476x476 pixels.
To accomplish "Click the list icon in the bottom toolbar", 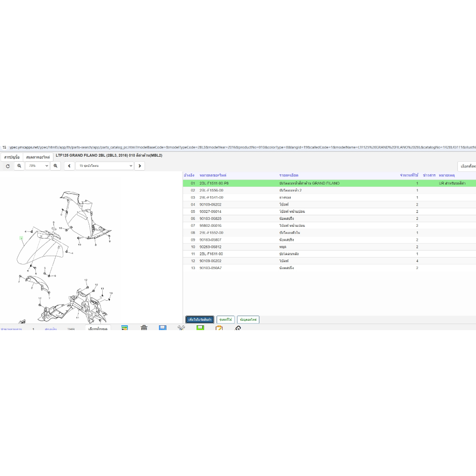I will coord(125,328).
